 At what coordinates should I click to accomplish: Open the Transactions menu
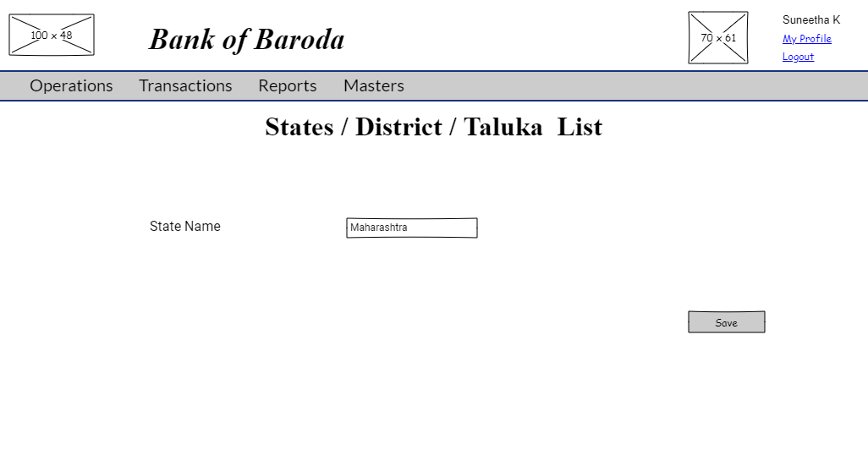coord(185,85)
